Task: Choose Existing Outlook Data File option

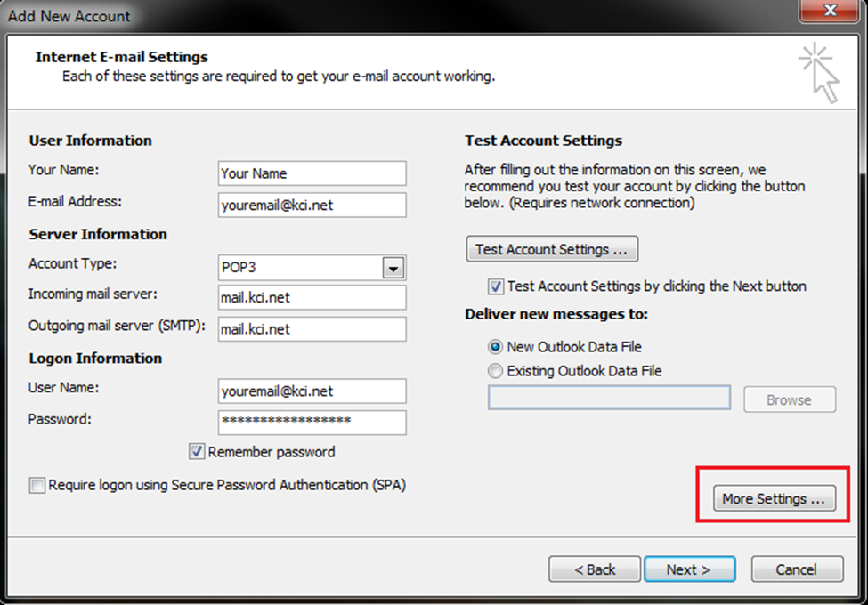Action: (x=496, y=371)
